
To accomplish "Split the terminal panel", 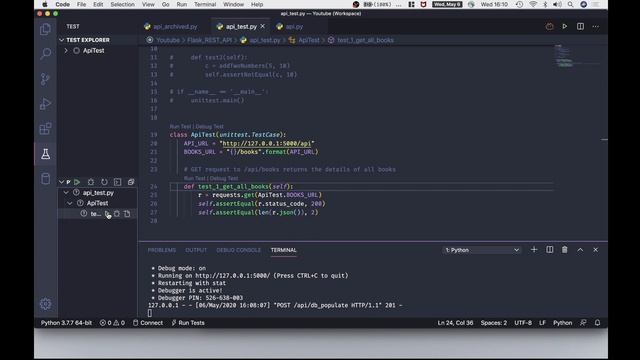I will click(549, 249).
